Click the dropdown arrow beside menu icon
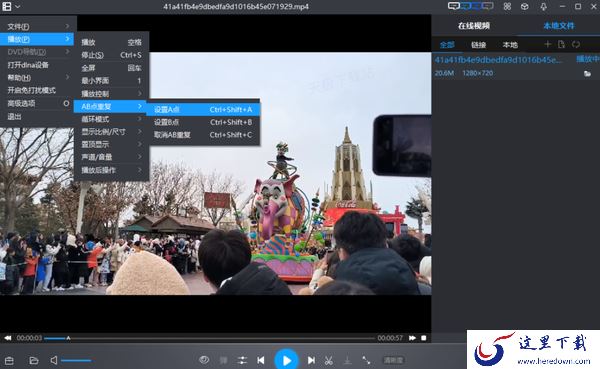The height and width of the screenshot is (369, 600). click(x=18, y=7)
